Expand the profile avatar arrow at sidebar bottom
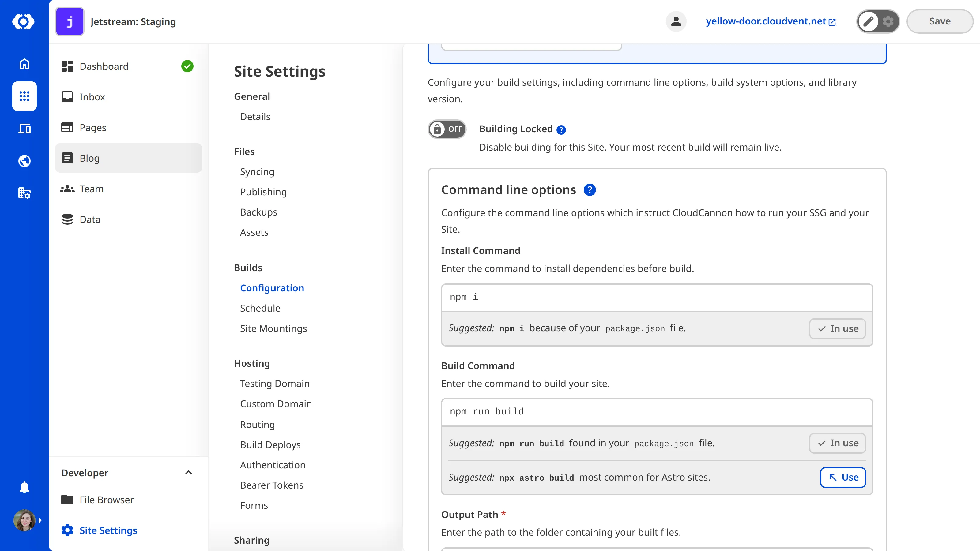The image size is (980, 551). click(x=40, y=520)
